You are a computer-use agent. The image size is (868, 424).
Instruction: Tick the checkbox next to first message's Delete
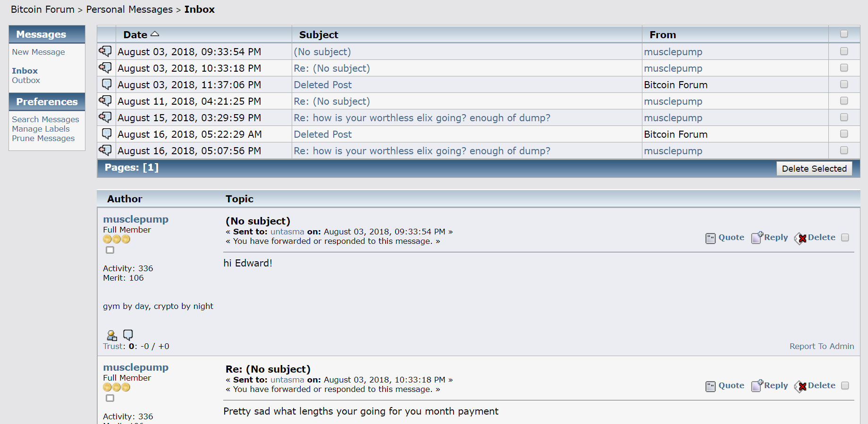coord(845,238)
